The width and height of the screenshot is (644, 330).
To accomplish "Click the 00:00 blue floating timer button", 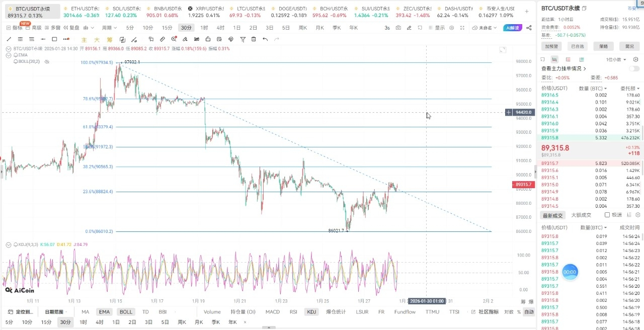I will [570, 272].
